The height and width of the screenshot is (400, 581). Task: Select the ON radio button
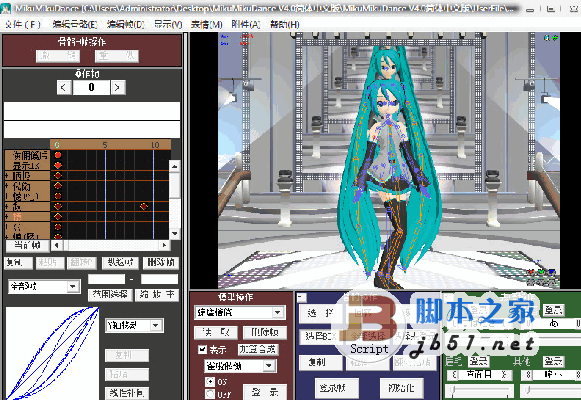pyautogui.click(x=210, y=381)
